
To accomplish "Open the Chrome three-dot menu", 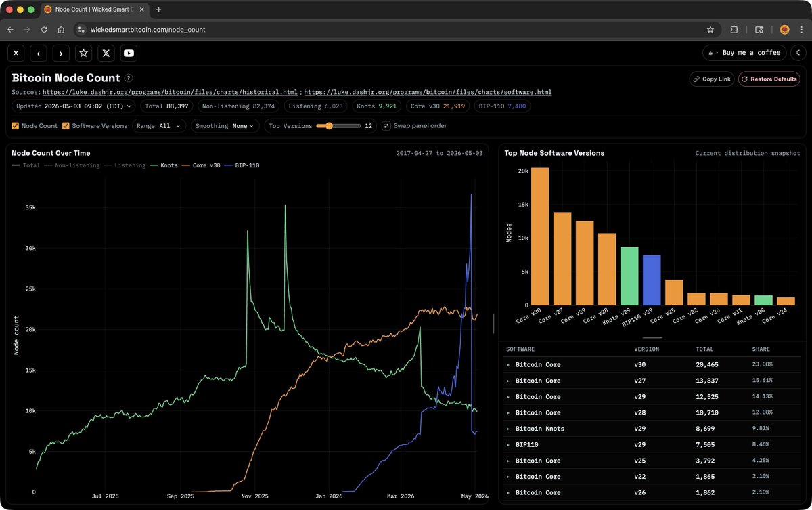I will (801, 30).
